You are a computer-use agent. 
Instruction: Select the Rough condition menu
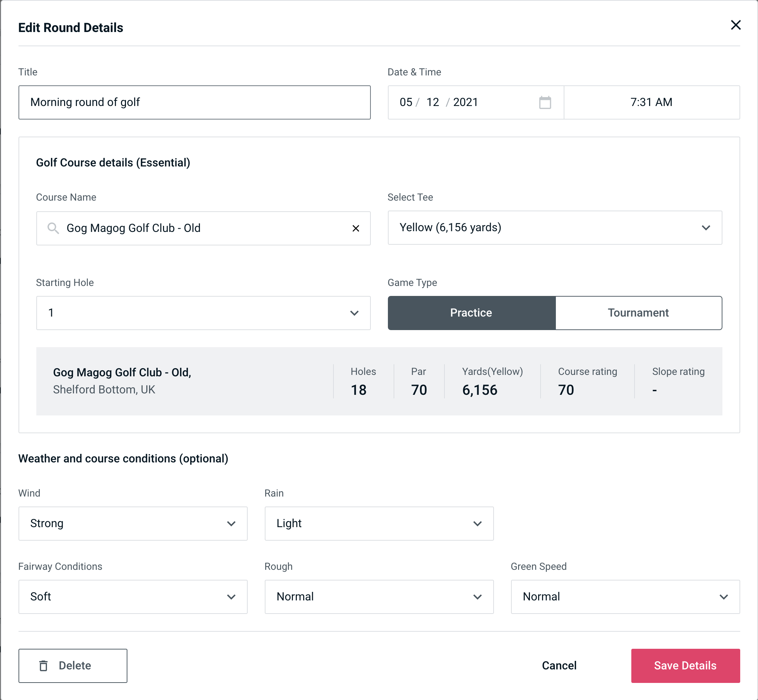pos(380,596)
